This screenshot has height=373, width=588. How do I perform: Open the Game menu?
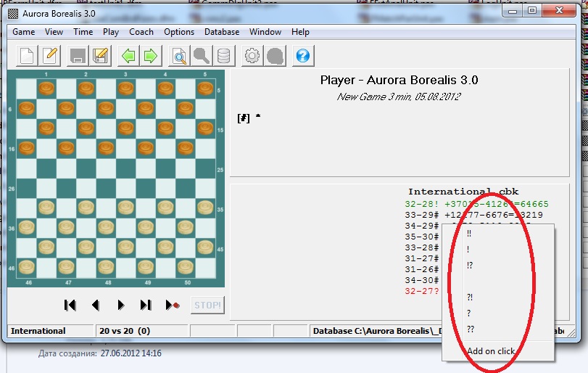(x=24, y=32)
